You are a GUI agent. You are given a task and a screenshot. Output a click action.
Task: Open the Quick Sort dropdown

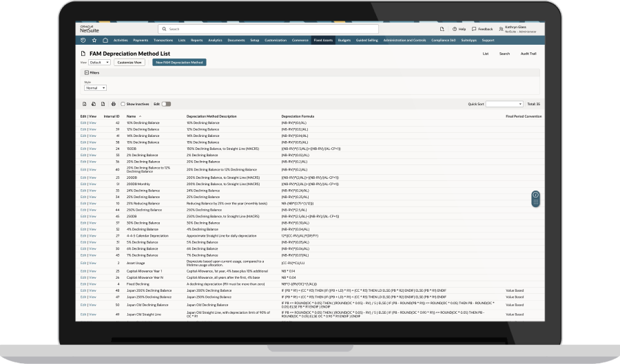click(504, 104)
